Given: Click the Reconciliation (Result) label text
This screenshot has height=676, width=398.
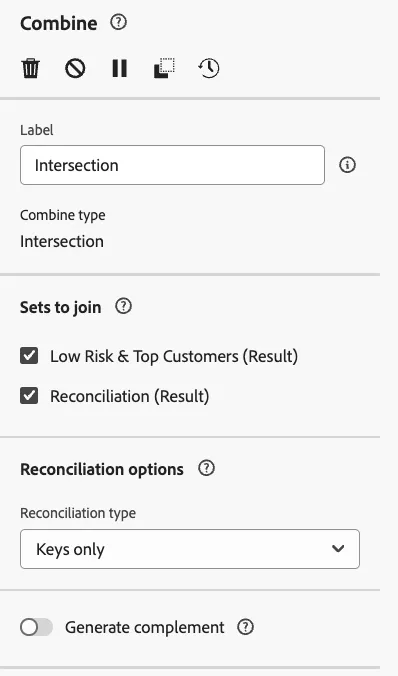Looking at the screenshot, I should coord(129,396).
